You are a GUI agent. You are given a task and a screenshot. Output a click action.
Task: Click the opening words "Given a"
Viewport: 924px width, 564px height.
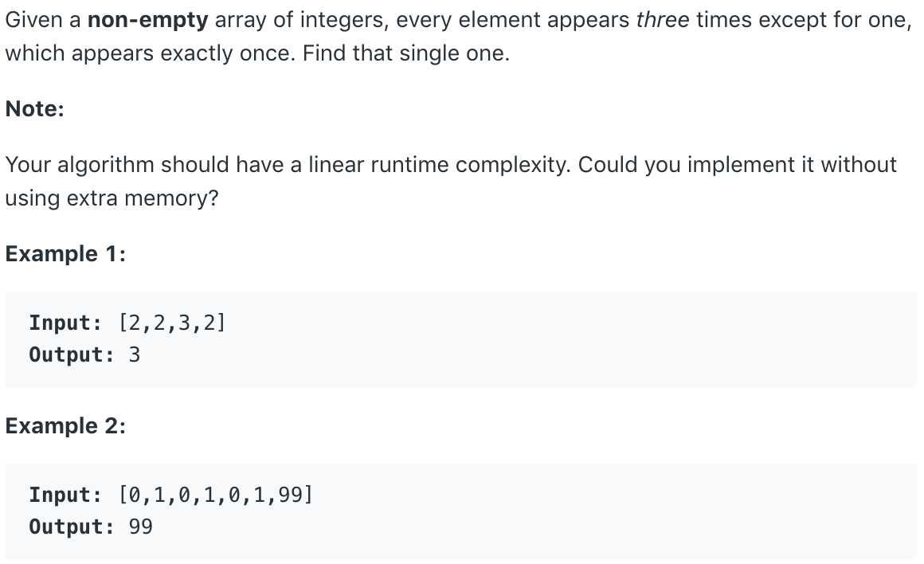click(43, 20)
